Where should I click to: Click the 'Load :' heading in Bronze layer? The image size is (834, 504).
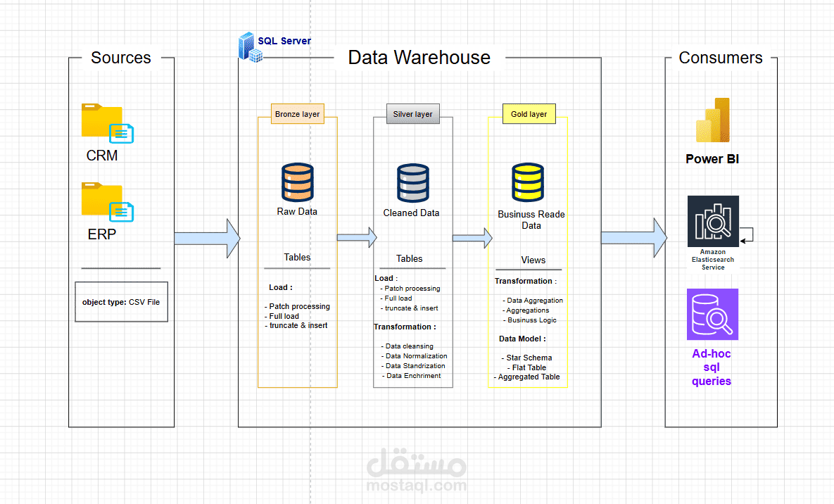pos(281,287)
